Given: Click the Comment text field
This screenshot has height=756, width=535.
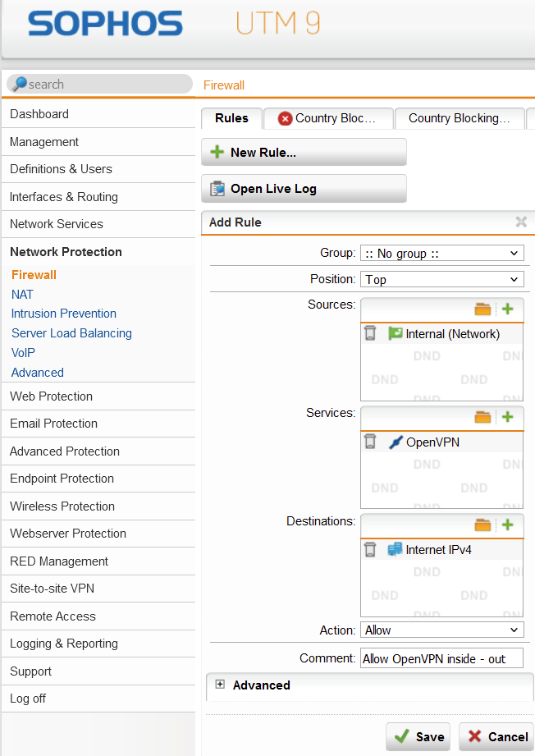Looking at the screenshot, I should tap(441, 658).
